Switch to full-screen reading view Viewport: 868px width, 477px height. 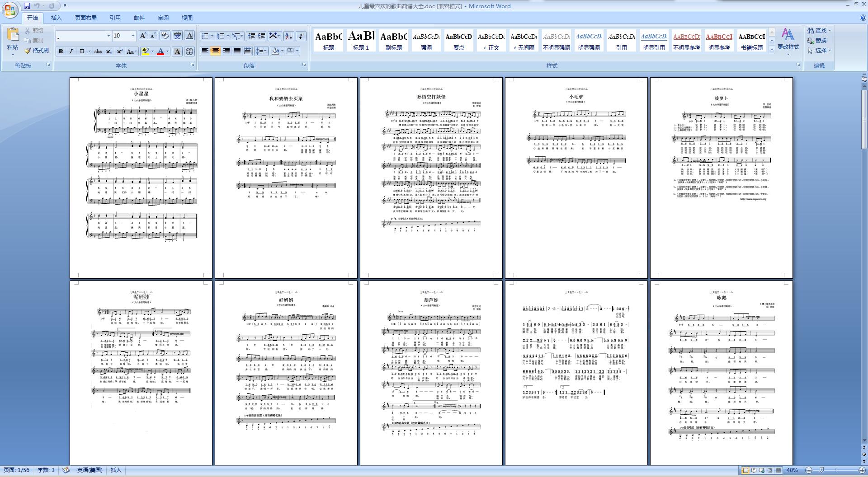(x=754, y=470)
